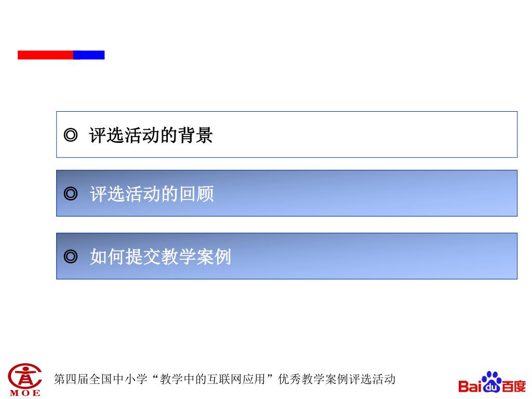Image resolution: width=532 pixels, height=399 pixels.
Task: Click the blank space in the 教学案例 box
Action: [x=373, y=256]
